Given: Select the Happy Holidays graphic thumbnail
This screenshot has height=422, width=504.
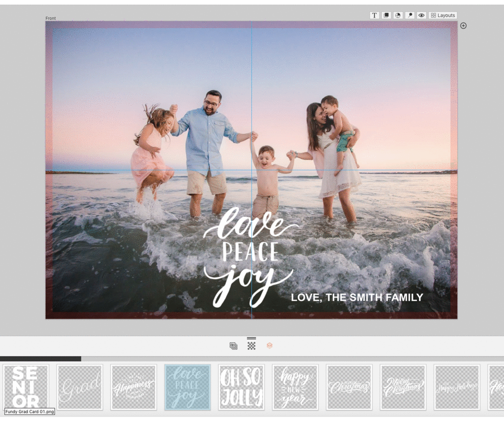Looking at the screenshot, I should coord(457,387).
